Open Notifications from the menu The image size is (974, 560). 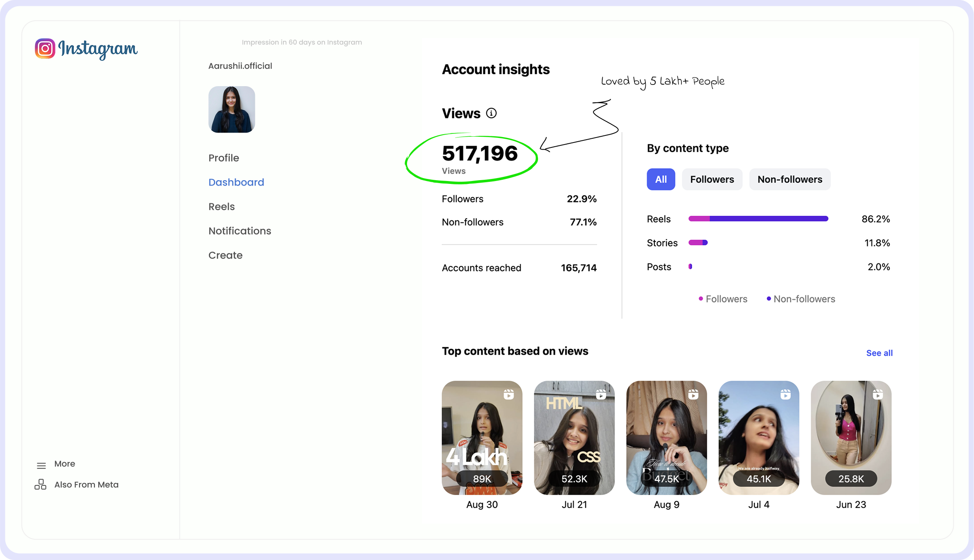pyautogui.click(x=240, y=231)
